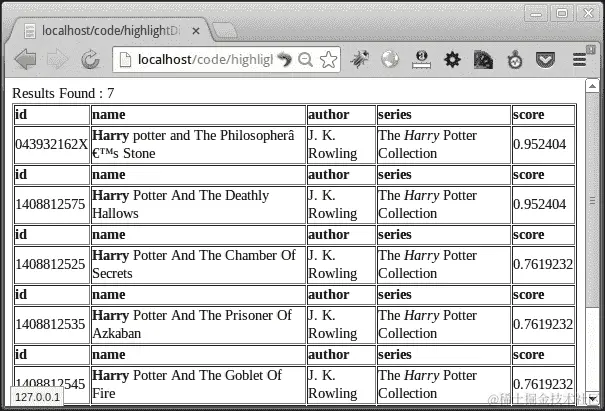Click J. K. Rowling in Chamber Of Secrets row
Viewport: 605px width, 411px height.
click(x=341, y=265)
